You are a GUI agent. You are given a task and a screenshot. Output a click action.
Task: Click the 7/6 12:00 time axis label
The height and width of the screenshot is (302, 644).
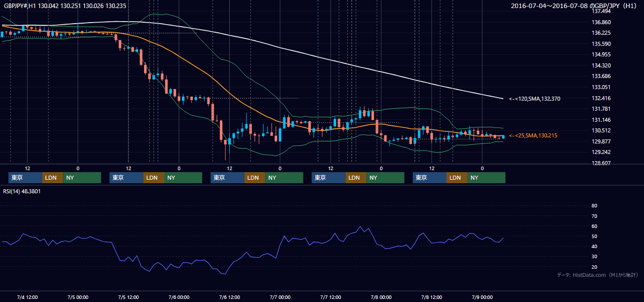(229, 297)
